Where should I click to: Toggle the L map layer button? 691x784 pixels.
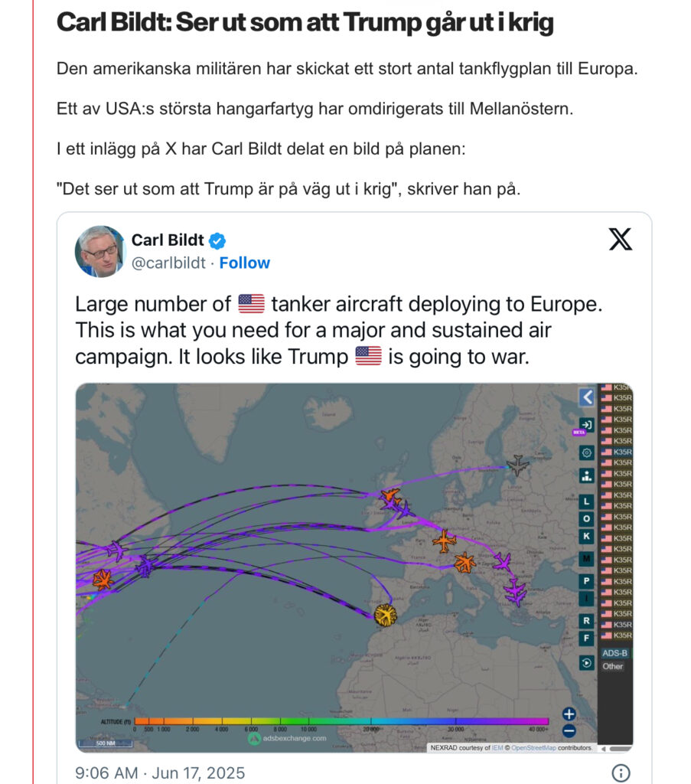coord(587,501)
